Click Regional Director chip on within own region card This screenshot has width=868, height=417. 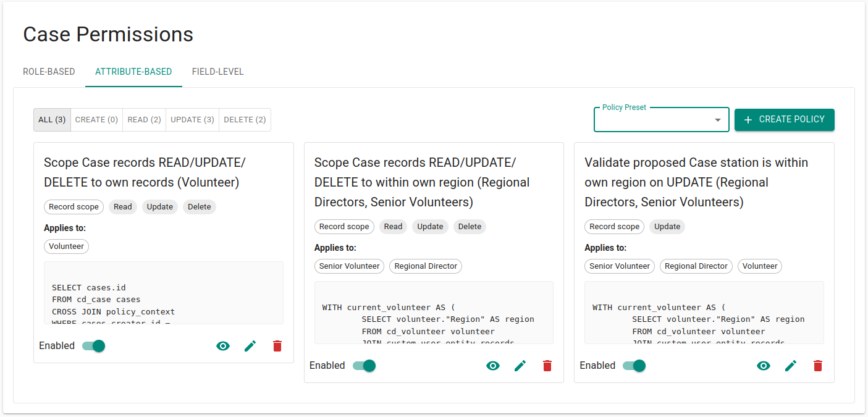tap(426, 266)
